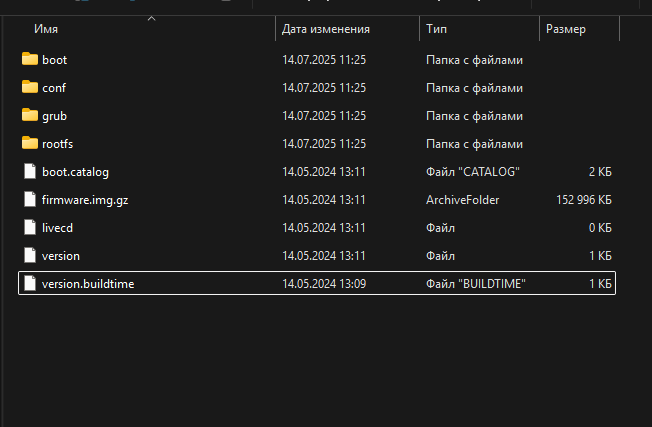The width and height of the screenshot is (652, 427).
Task: Click the 152 996 КБ size value
Action: (584, 200)
